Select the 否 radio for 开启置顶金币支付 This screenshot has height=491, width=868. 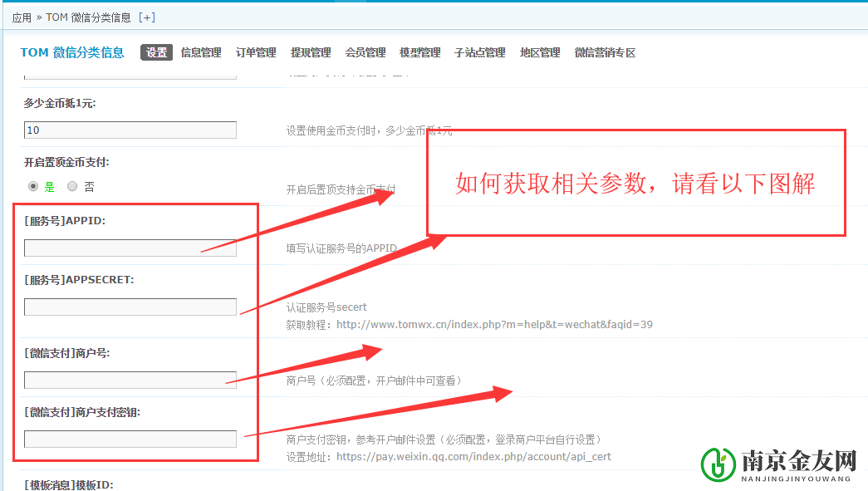72,186
